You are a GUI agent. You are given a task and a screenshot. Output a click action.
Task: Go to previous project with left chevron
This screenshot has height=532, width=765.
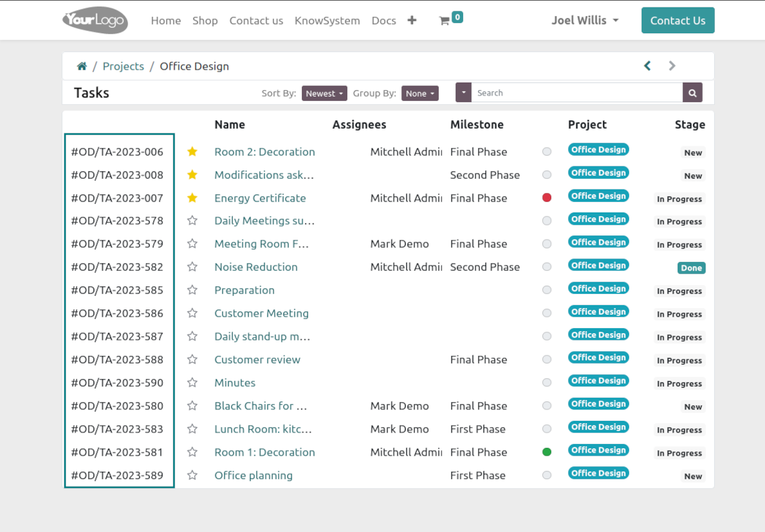point(647,66)
